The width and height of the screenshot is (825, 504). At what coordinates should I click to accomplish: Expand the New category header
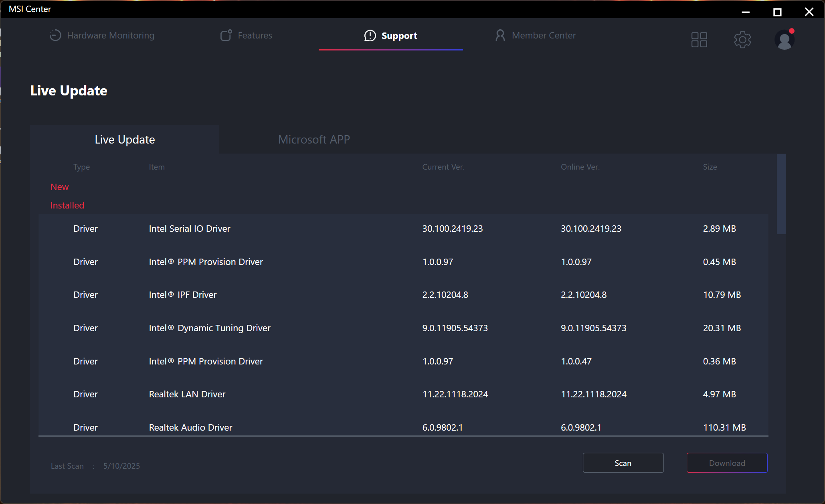[59, 187]
